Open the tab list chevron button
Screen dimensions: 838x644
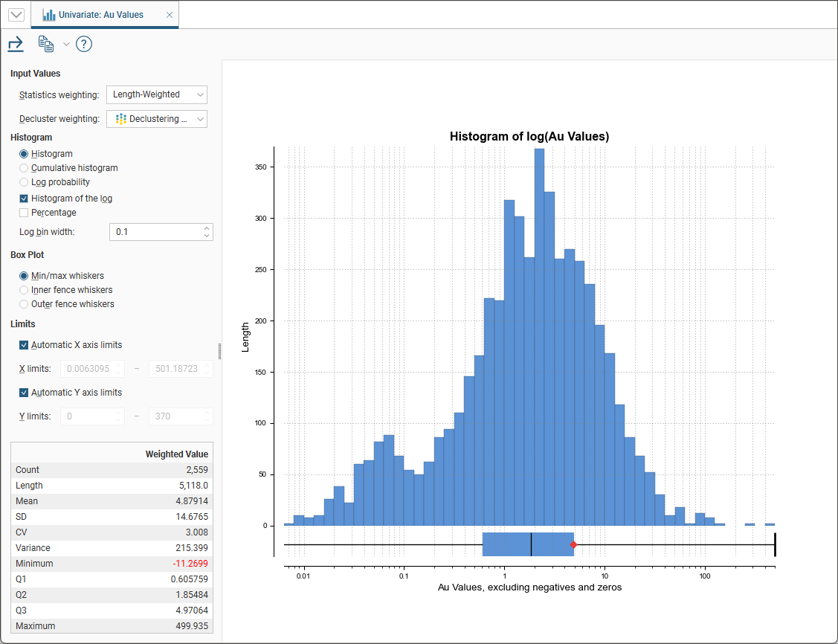coord(16,15)
